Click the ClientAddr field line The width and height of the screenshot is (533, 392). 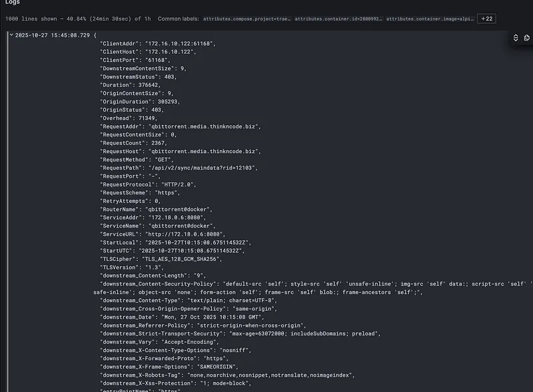tap(157, 43)
